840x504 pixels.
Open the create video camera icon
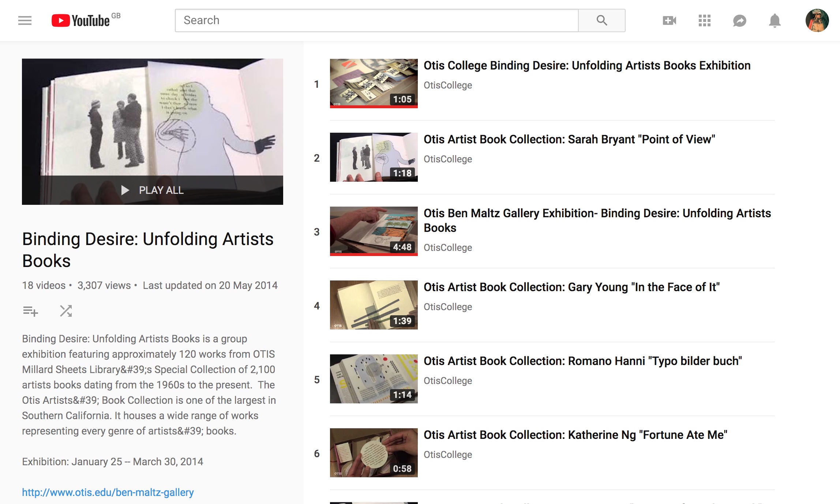[x=669, y=20]
